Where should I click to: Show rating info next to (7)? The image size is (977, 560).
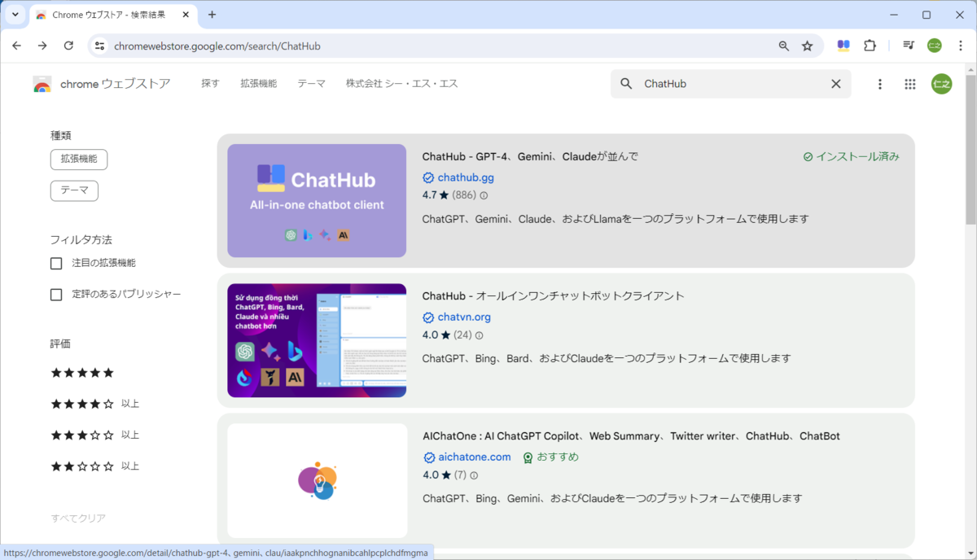474,475
